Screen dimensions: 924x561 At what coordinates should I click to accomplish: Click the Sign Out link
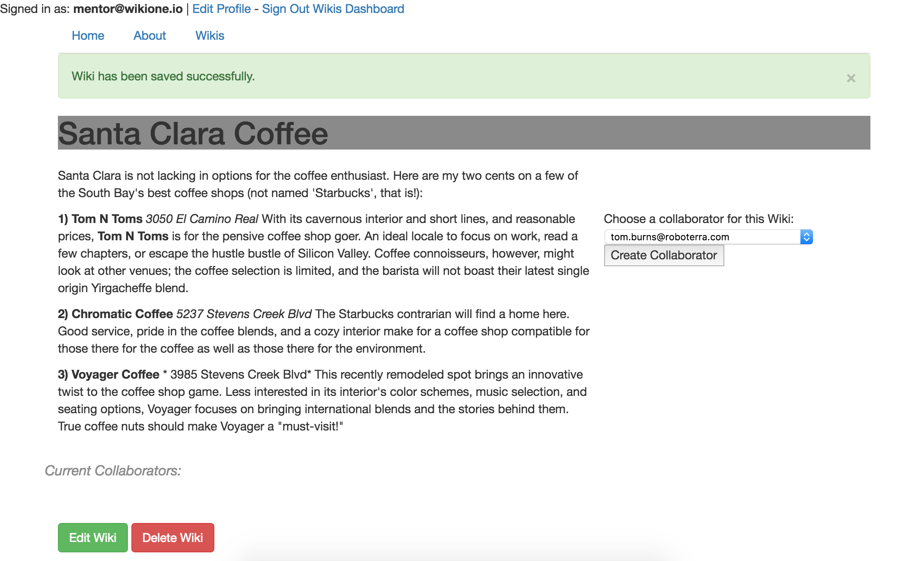(x=286, y=9)
